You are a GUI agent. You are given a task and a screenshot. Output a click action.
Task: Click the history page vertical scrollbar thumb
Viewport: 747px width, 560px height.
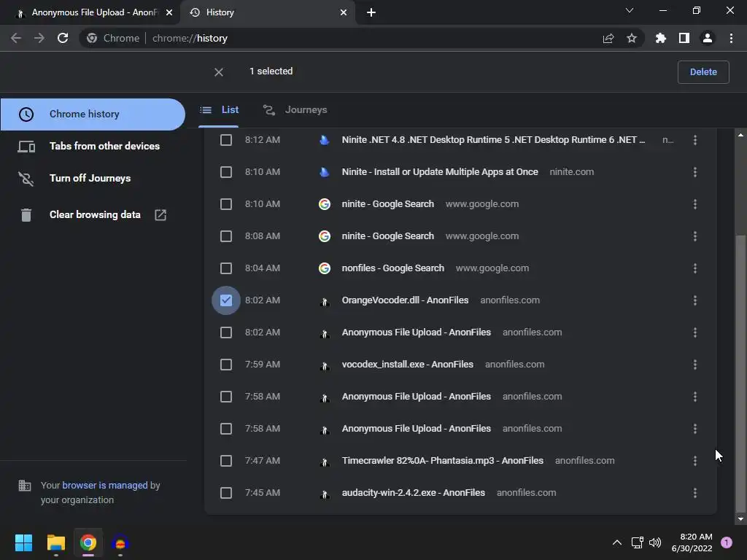(x=740, y=373)
